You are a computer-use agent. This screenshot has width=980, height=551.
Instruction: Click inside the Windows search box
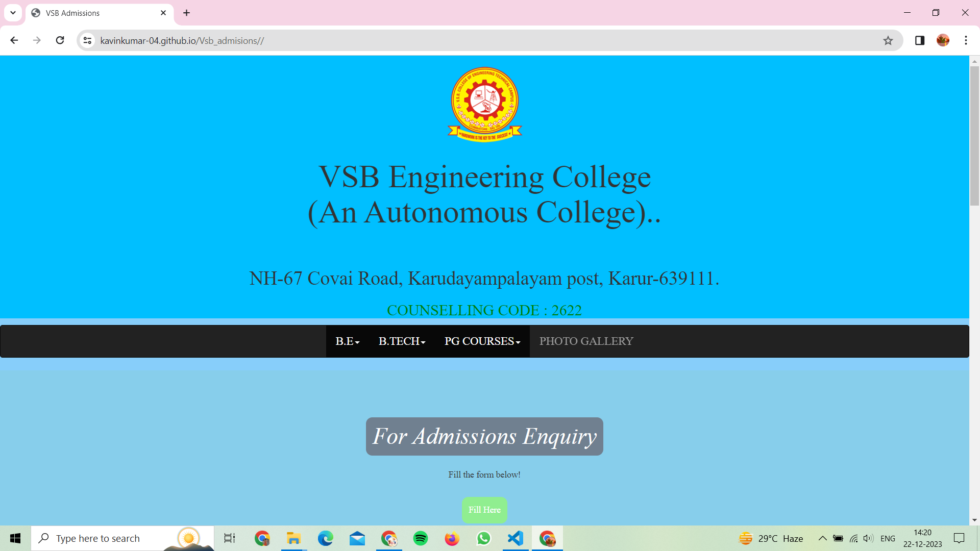pos(102,538)
